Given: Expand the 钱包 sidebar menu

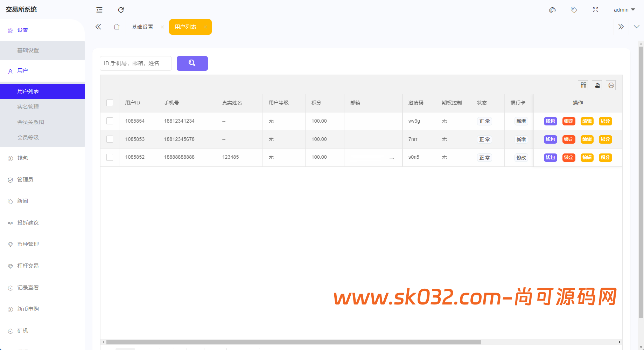Looking at the screenshot, I should pyautogui.click(x=23, y=158).
